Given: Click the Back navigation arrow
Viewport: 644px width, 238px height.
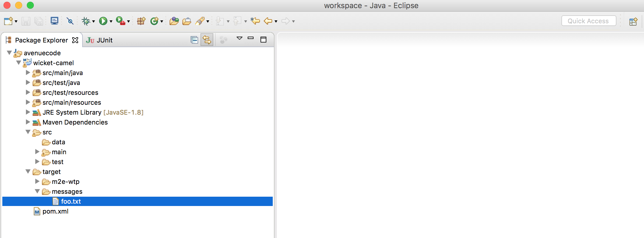Looking at the screenshot, I should [268, 21].
